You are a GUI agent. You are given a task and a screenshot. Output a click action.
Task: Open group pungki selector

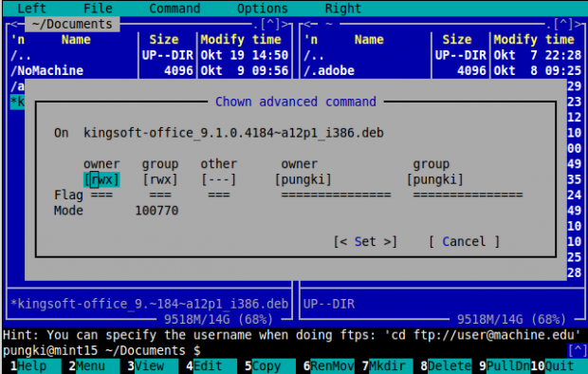point(434,179)
